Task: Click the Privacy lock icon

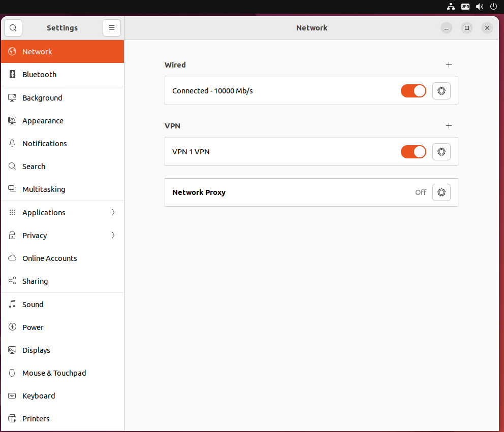Action: click(x=12, y=235)
